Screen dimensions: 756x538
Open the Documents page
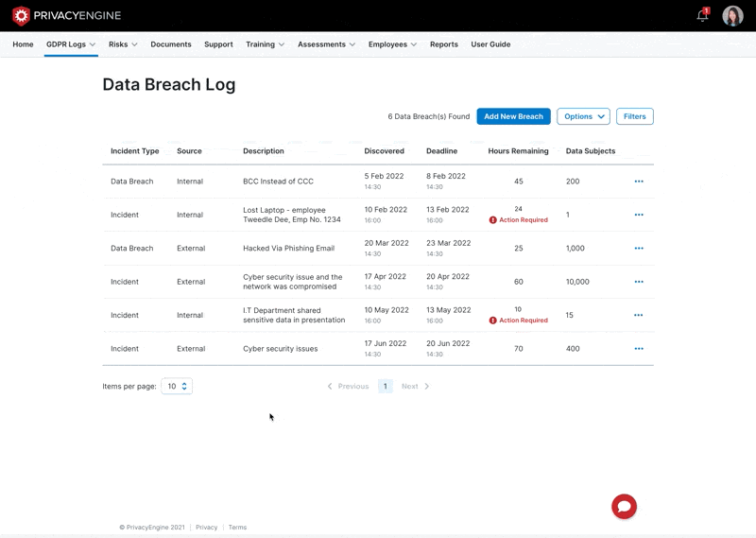tap(171, 44)
